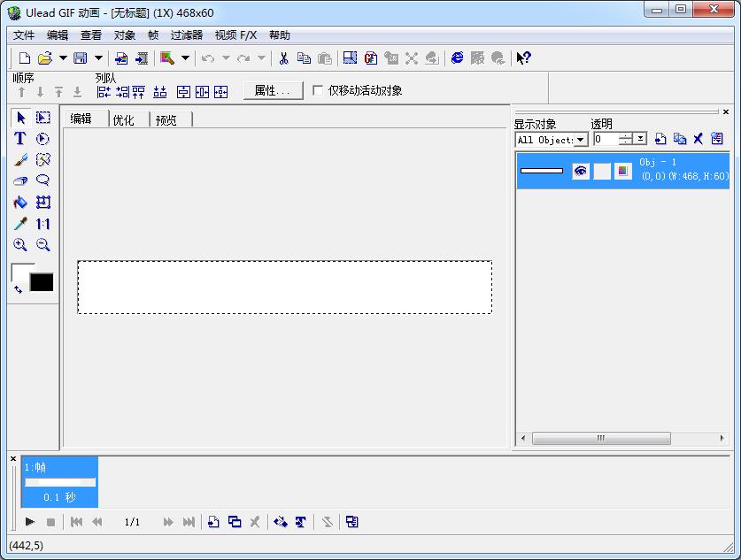This screenshot has width=741, height=560.
Task: Activate the Paint Bucket fill tool
Action: coord(19,203)
